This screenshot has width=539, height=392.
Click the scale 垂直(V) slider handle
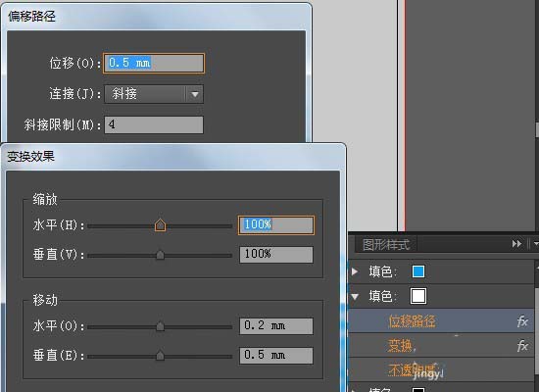(x=160, y=255)
